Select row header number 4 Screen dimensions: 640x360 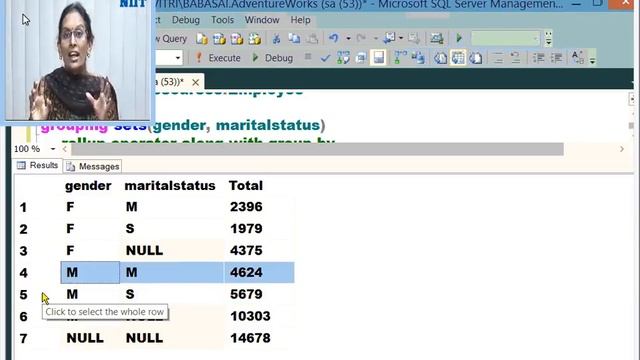[23, 273]
